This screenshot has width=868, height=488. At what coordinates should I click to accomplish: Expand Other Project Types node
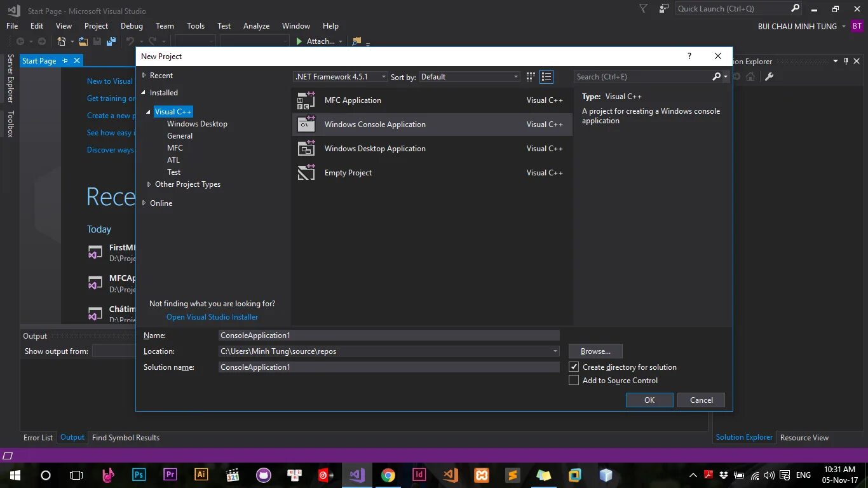[149, 184]
